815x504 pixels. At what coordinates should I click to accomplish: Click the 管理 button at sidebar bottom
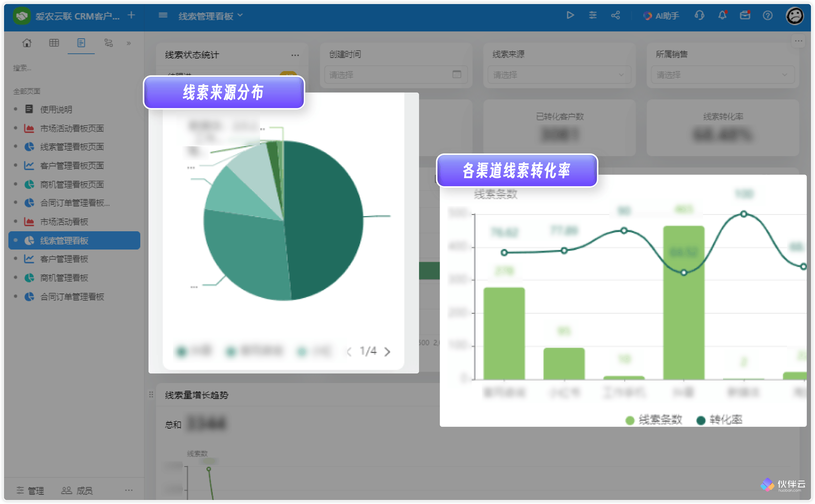(x=30, y=490)
